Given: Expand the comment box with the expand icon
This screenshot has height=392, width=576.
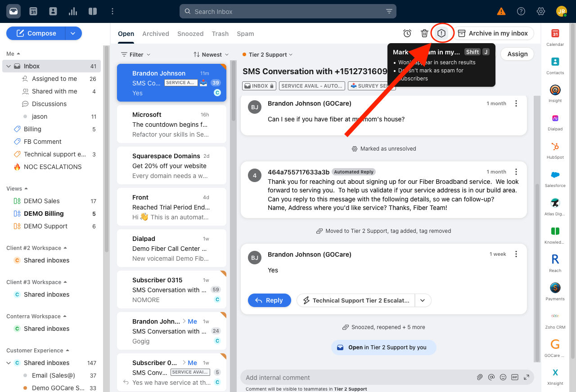Looking at the screenshot, I should (x=526, y=377).
